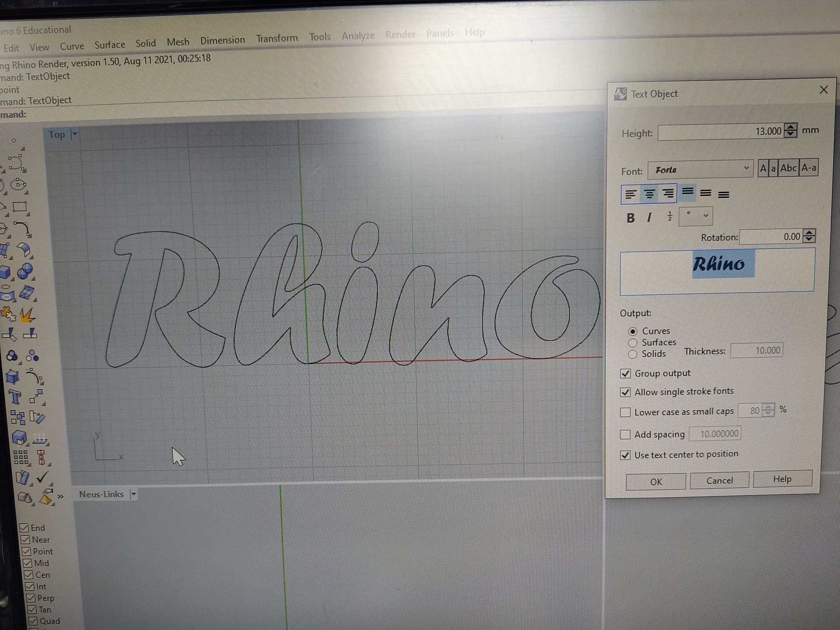Set lowercase 'a' text case
The height and width of the screenshot is (630, 840).
(773, 168)
